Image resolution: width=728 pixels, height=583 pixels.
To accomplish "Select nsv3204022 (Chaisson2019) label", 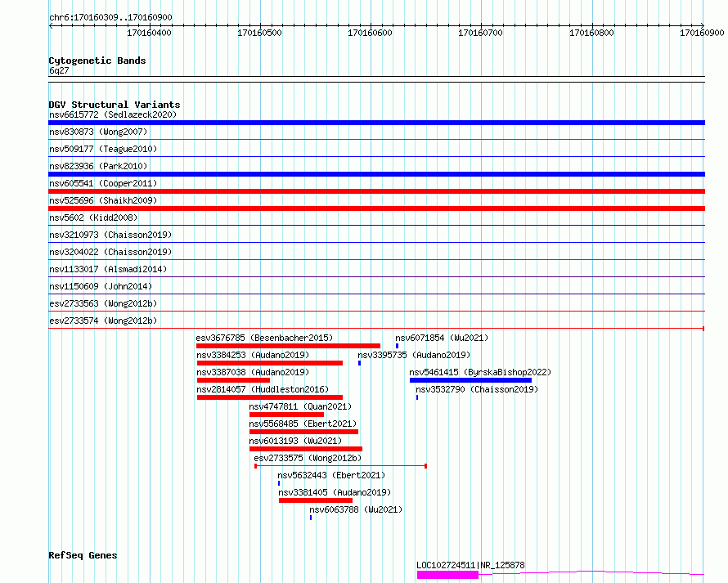I will [110, 252].
